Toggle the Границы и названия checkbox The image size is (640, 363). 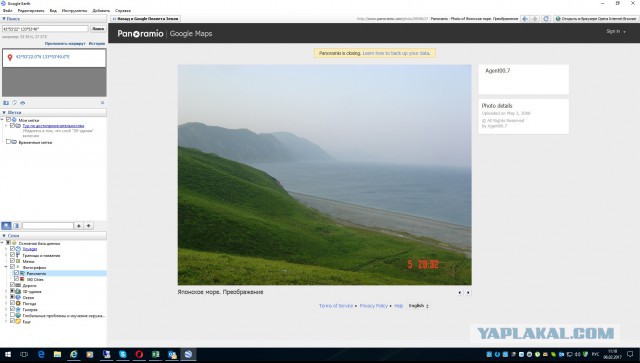(12, 255)
